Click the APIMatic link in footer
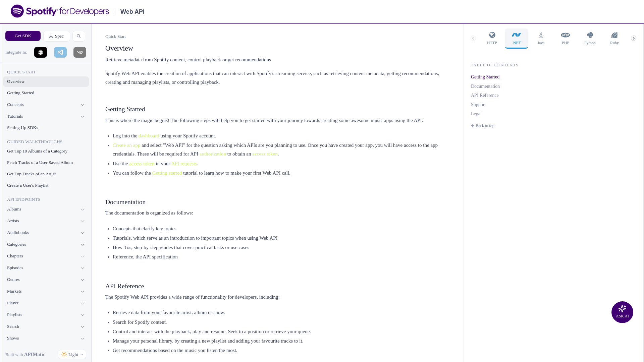Image resolution: width=644 pixels, height=362 pixels. [x=35, y=354]
